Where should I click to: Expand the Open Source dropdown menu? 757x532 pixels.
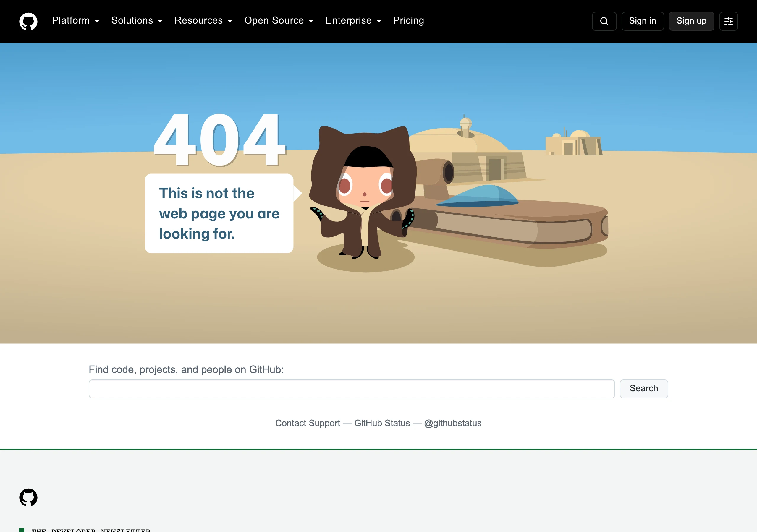(x=279, y=20)
